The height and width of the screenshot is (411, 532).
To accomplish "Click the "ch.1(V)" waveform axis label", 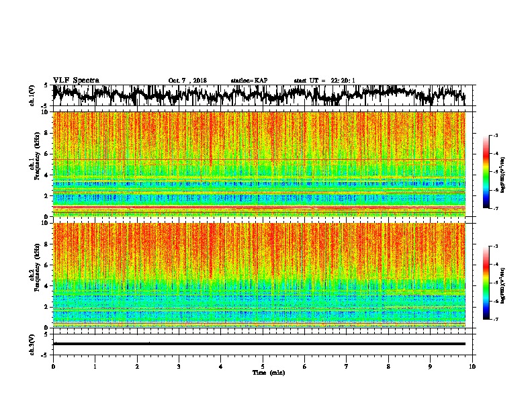I will pos(32,95).
